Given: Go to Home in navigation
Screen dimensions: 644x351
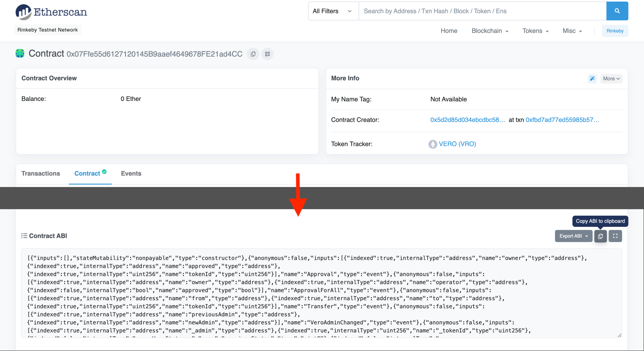Looking at the screenshot, I should [449, 31].
